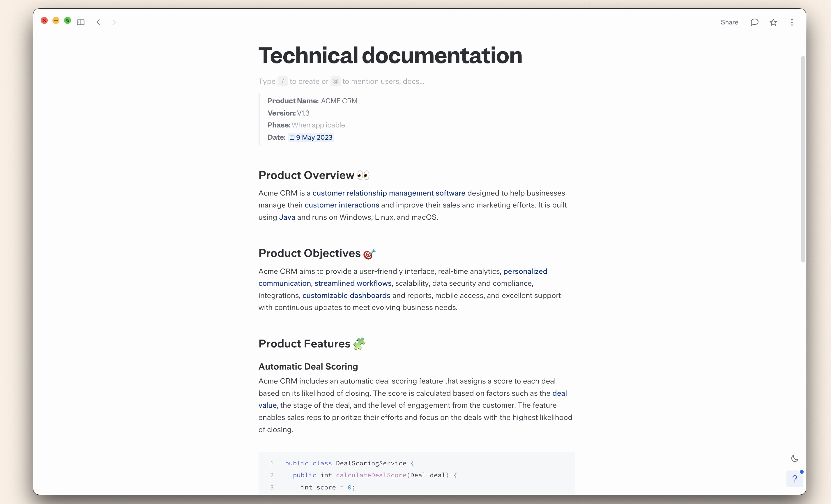Click the Share button
The width and height of the screenshot is (831, 504).
click(x=729, y=22)
